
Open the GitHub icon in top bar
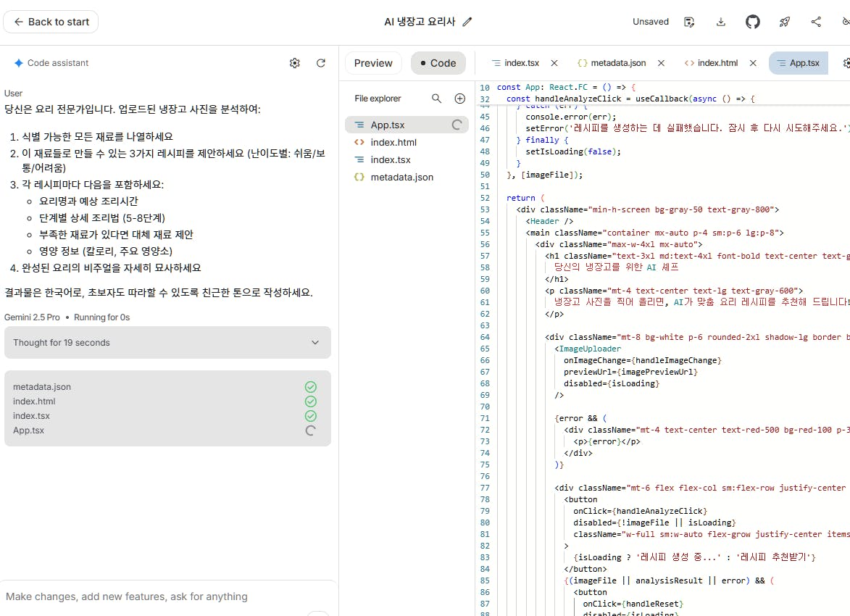coord(752,22)
